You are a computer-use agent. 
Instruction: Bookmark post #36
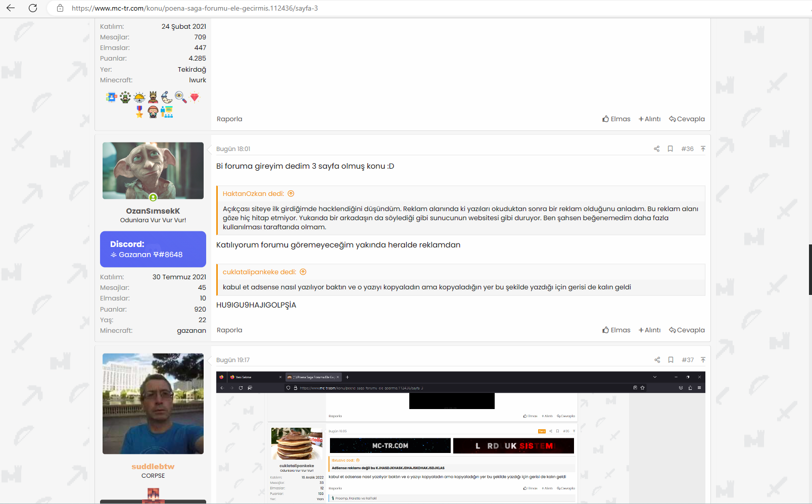click(x=671, y=149)
